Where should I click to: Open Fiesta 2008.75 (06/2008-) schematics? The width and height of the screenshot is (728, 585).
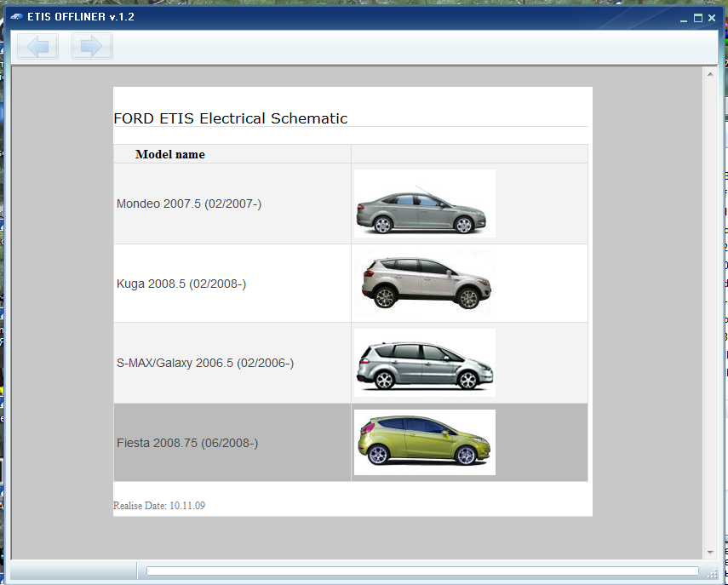(187, 443)
